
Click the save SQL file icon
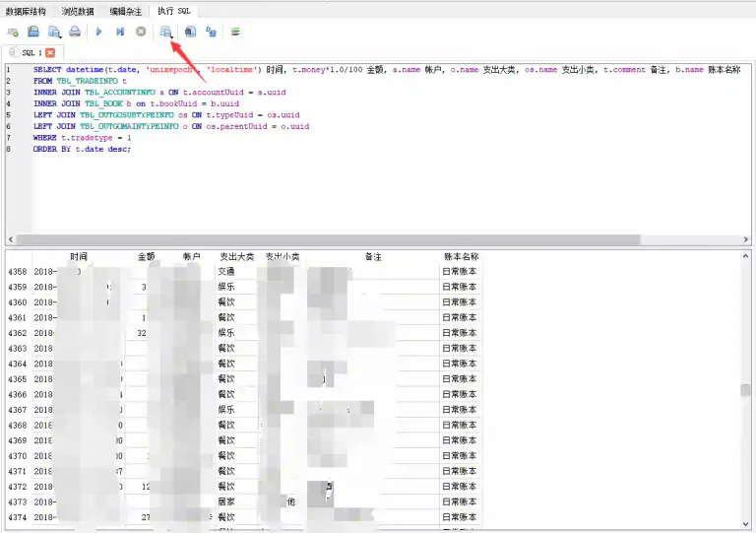tap(54, 32)
